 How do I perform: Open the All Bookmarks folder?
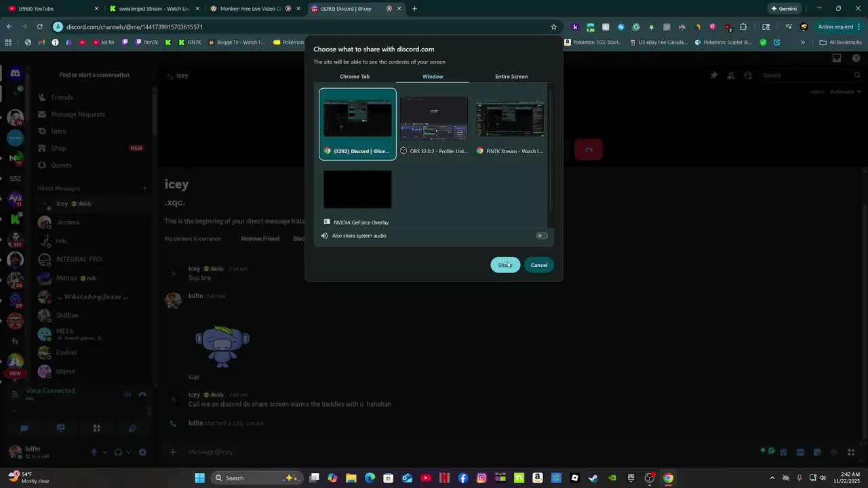841,42
